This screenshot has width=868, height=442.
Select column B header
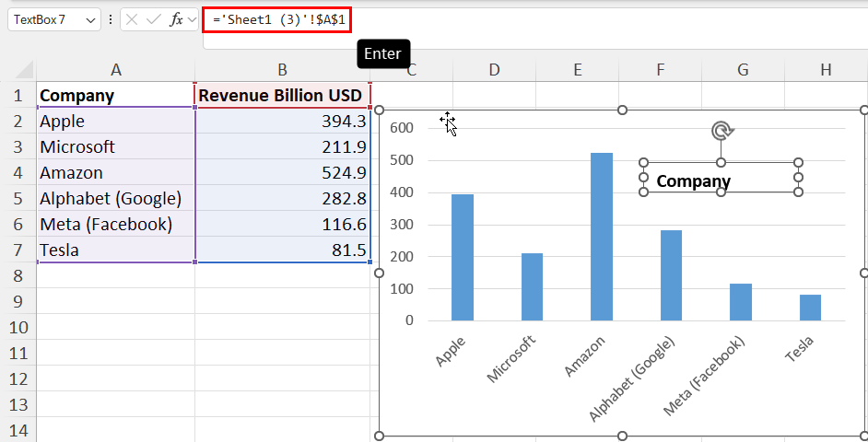[x=282, y=70]
